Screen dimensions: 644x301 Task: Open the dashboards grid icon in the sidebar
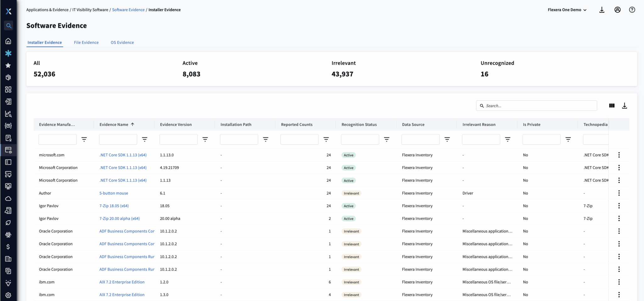tap(8, 89)
